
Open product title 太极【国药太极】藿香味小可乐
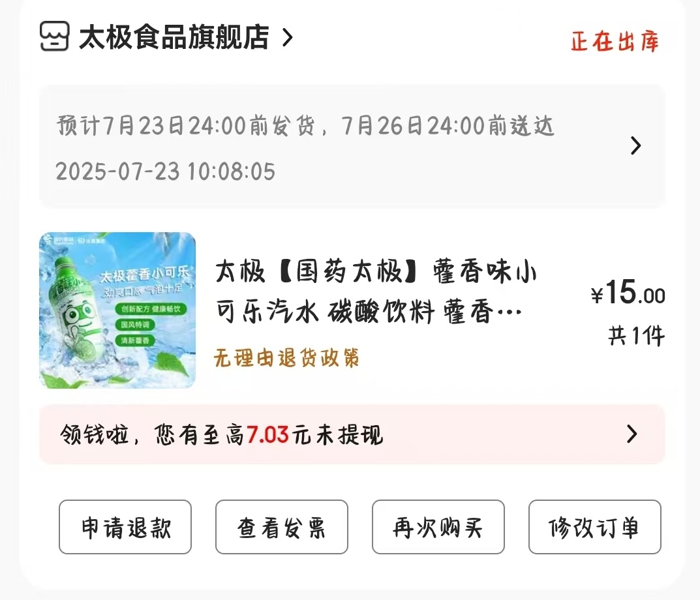(376, 291)
